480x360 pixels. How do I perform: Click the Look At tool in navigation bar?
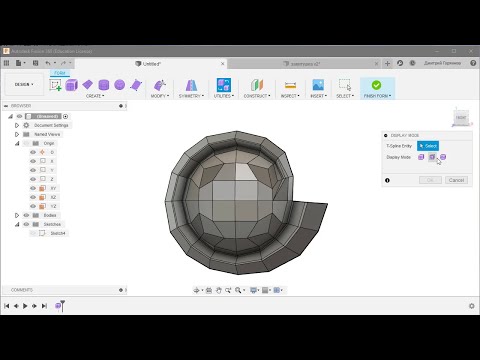point(209,290)
